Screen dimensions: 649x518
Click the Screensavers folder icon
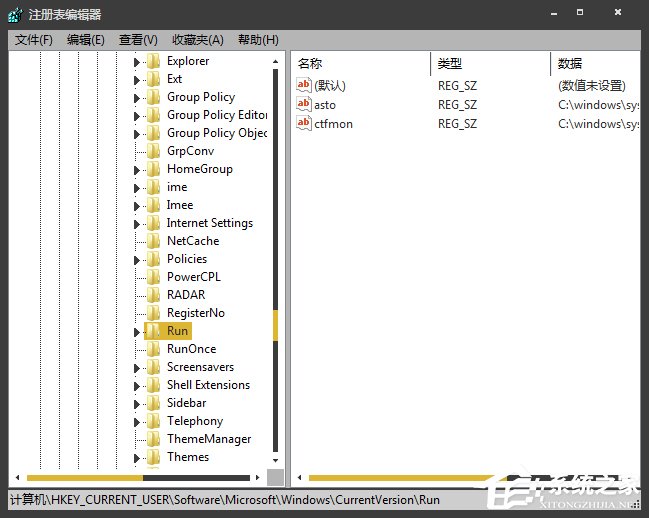[x=154, y=367]
